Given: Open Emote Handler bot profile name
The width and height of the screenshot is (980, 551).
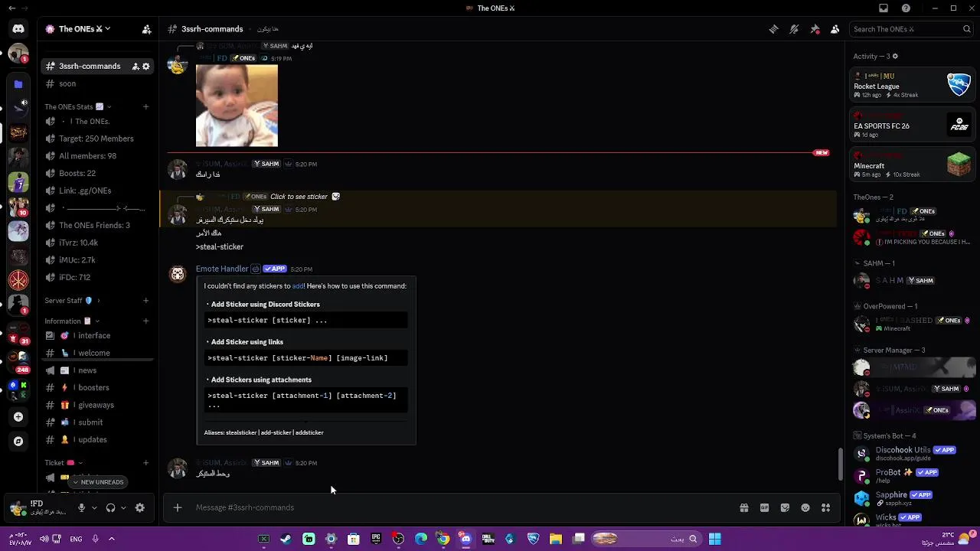Looking at the screenshot, I should 222,269.
